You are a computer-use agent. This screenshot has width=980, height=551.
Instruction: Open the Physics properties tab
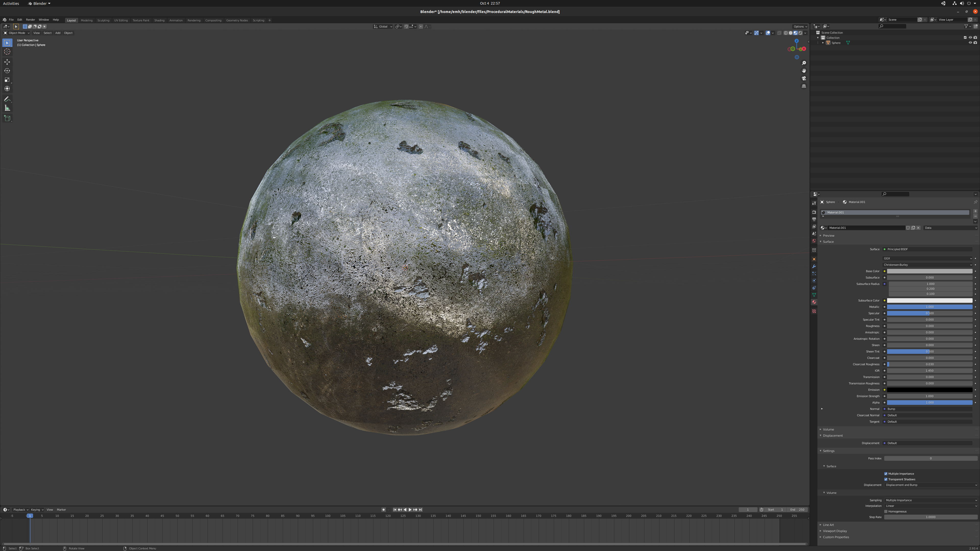[814, 281]
